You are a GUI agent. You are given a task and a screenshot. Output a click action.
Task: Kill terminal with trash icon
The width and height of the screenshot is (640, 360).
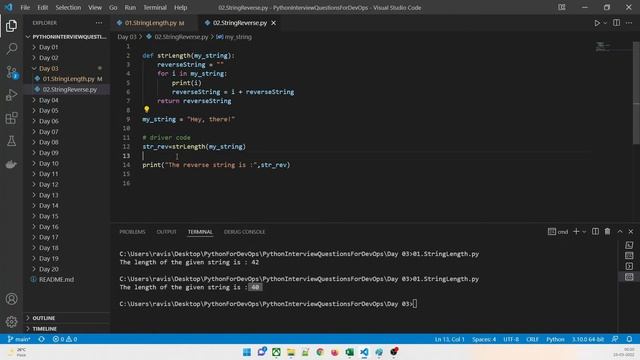coord(607,231)
